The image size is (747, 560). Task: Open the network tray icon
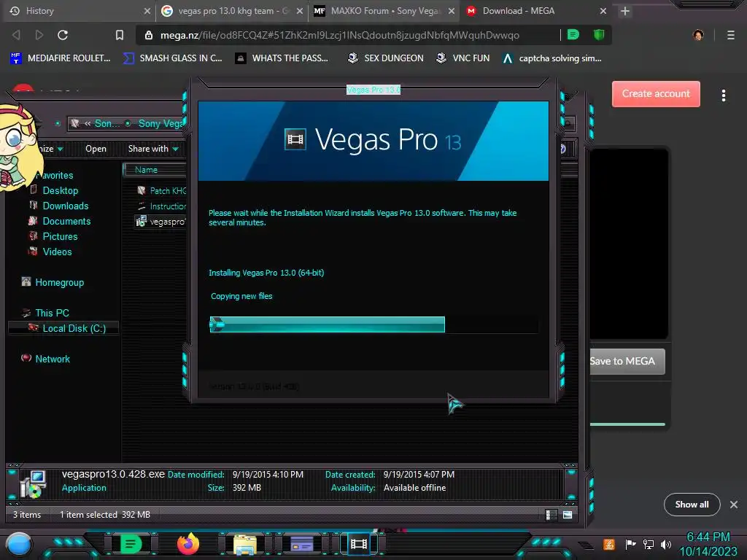tap(649, 544)
